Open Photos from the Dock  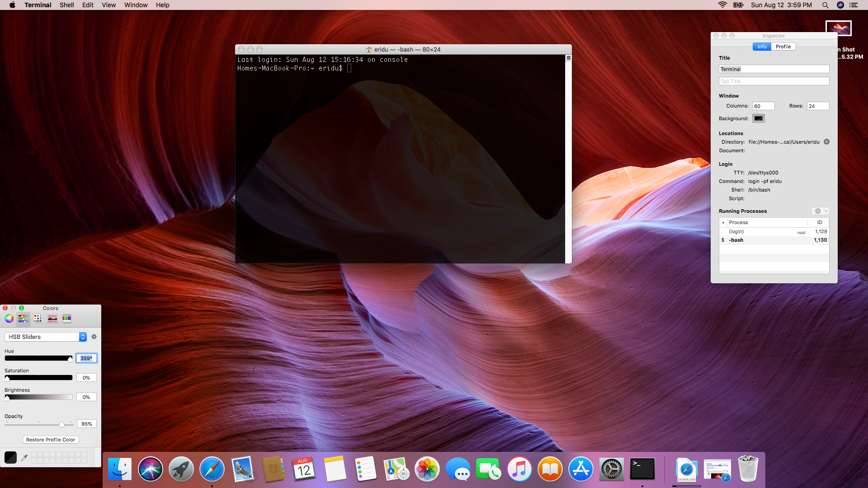[427, 469]
